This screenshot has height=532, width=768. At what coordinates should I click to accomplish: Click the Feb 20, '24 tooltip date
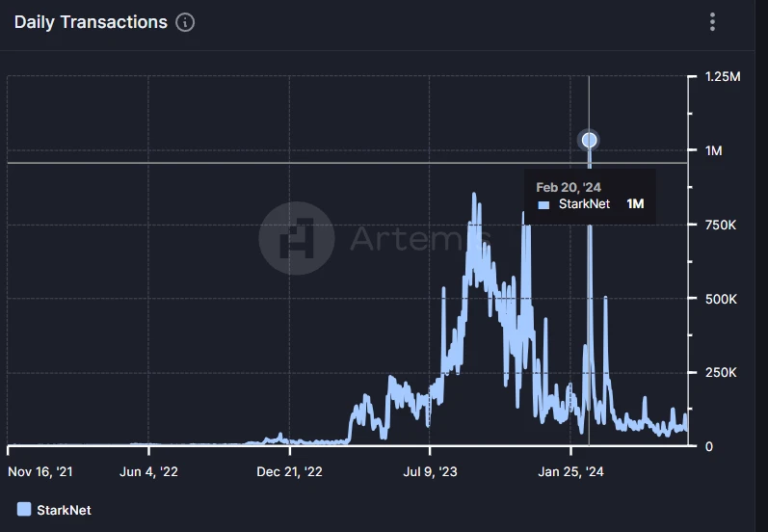coord(569,187)
